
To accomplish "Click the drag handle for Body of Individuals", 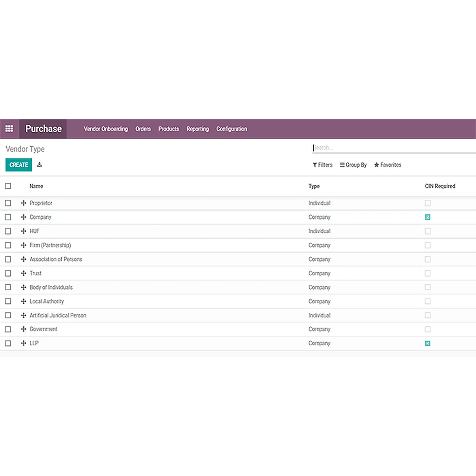I will pos(24,287).
